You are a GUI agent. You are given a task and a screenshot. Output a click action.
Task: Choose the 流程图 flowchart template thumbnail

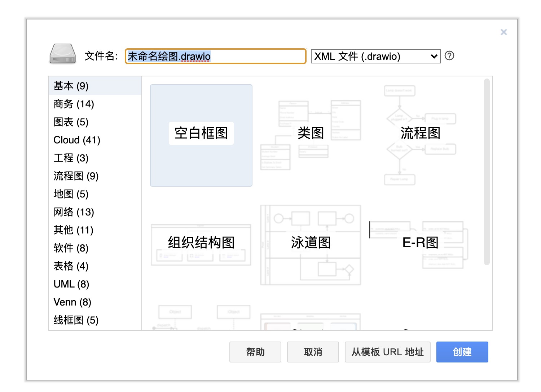[420, 135]
